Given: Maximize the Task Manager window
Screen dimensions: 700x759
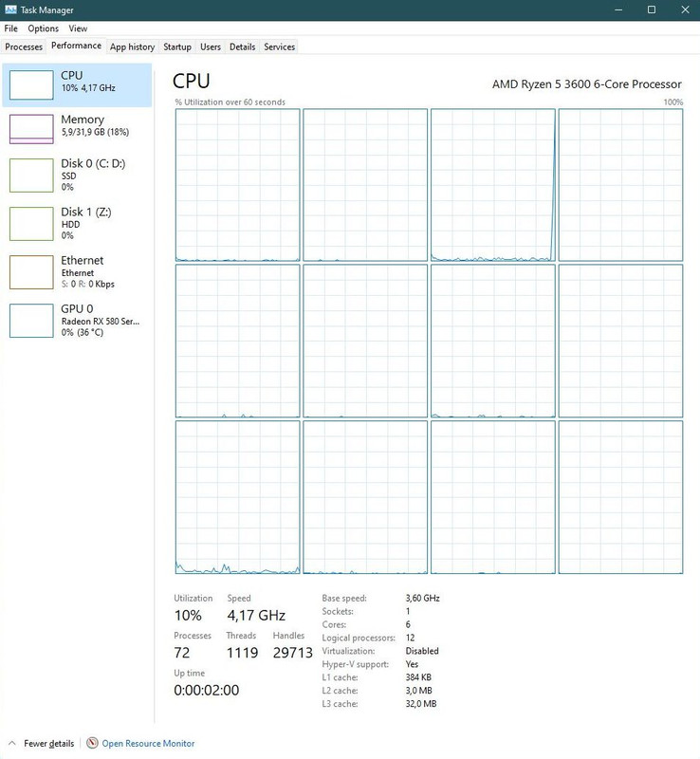Looking at the screenshot, I should coord(652,9).
